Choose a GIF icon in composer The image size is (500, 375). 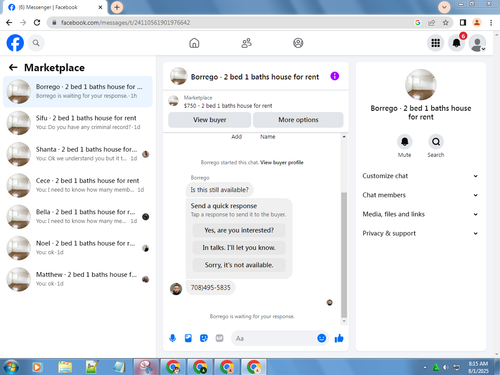tap(219, 338)
